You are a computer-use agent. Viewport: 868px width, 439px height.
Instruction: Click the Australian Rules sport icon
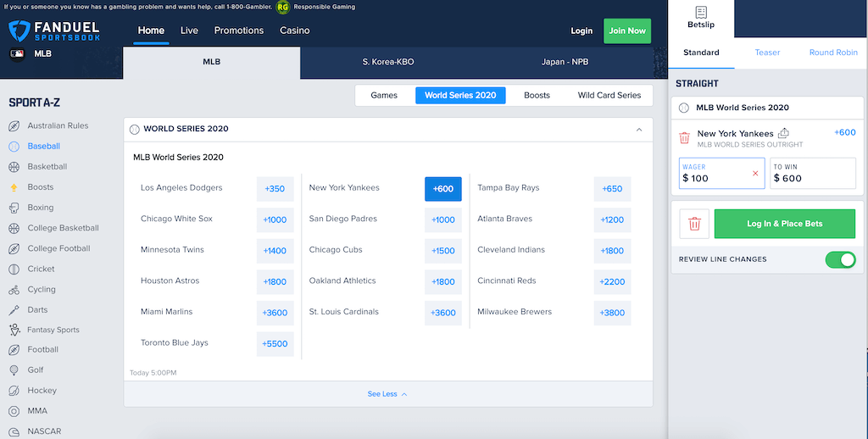(x=14, y=126)
